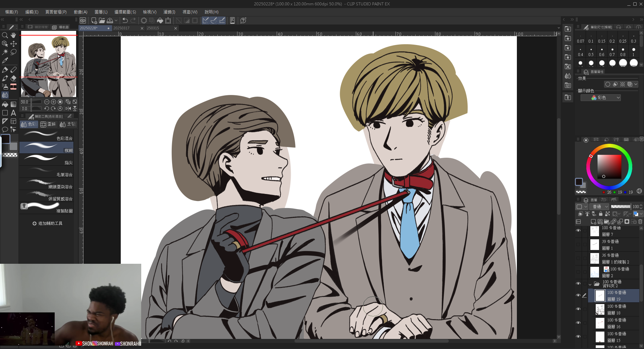Click the Undo icon in the command bar
Viewport: 644px width, 349px height.
click(x=125, y=20)
